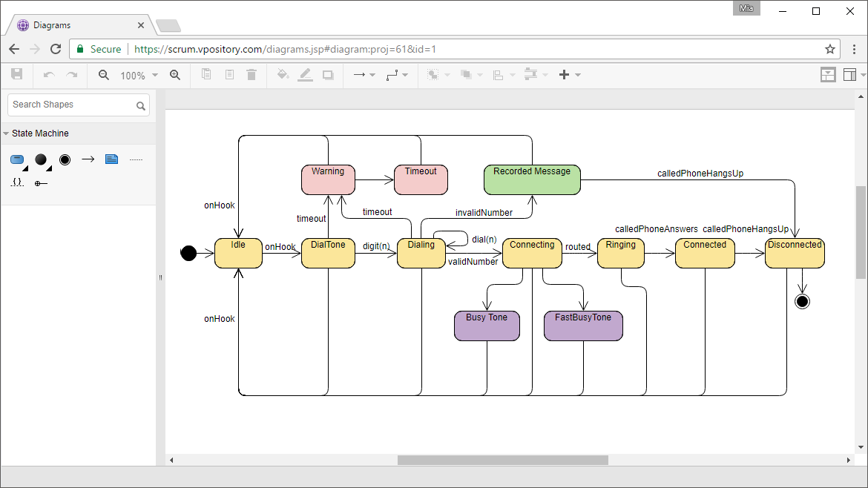Image resolution: width=868 pixels, height=488 pixels.
Task: Zoom in on the diagram
Action: [x=175, y=75]
